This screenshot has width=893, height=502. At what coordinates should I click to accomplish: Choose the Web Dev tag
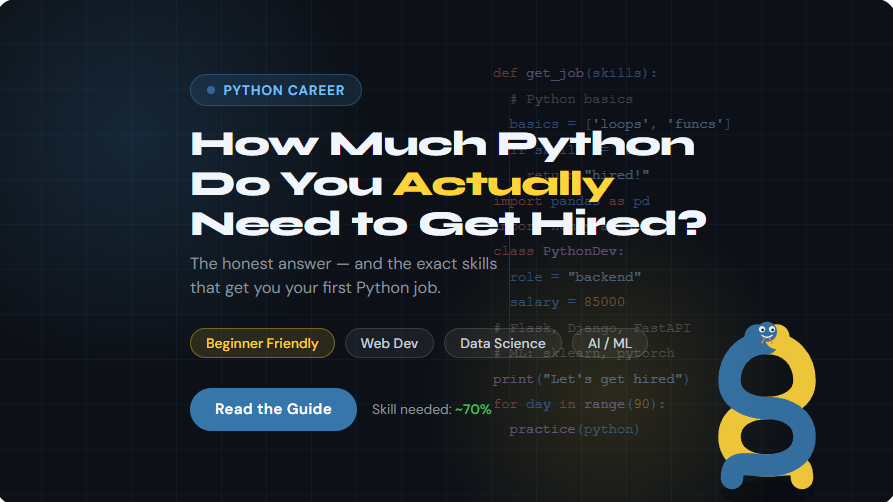(390, 343)
